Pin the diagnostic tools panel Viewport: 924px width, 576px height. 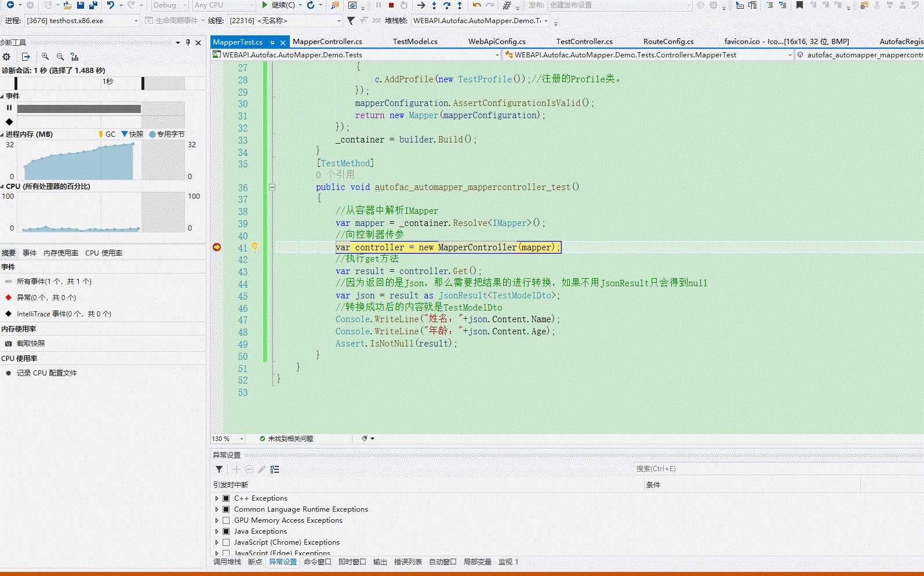(188, 42)
